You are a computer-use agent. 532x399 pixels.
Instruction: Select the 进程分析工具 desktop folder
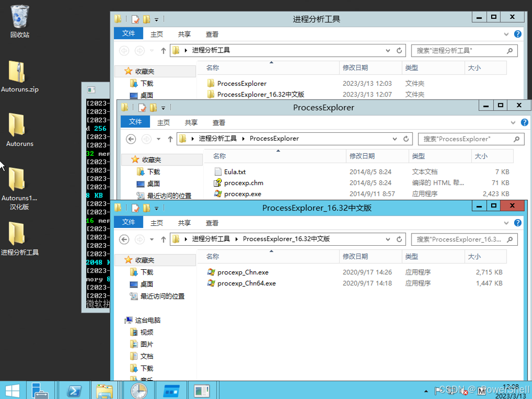click(x=20, y=239)
